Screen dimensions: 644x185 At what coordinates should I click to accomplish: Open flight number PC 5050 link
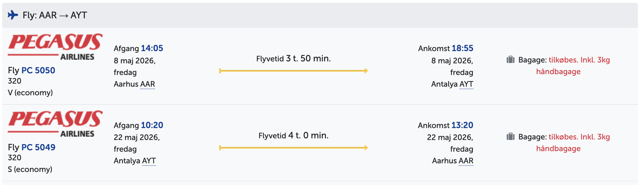click(38, 70)
